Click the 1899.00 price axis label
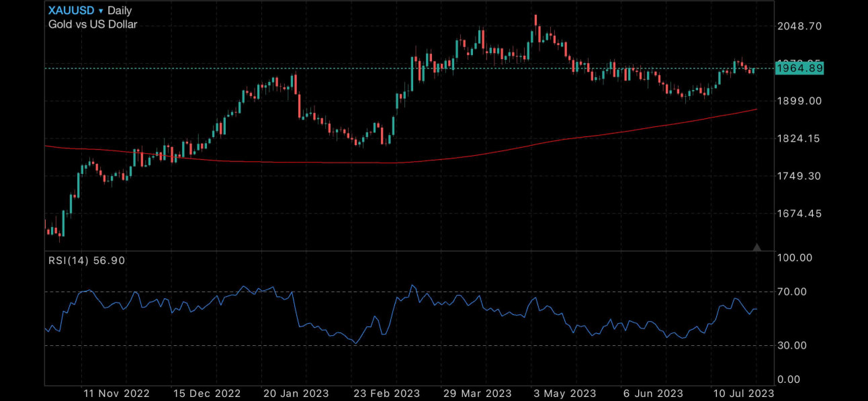Viewport: 868px width, 401px height. point(799,101)
